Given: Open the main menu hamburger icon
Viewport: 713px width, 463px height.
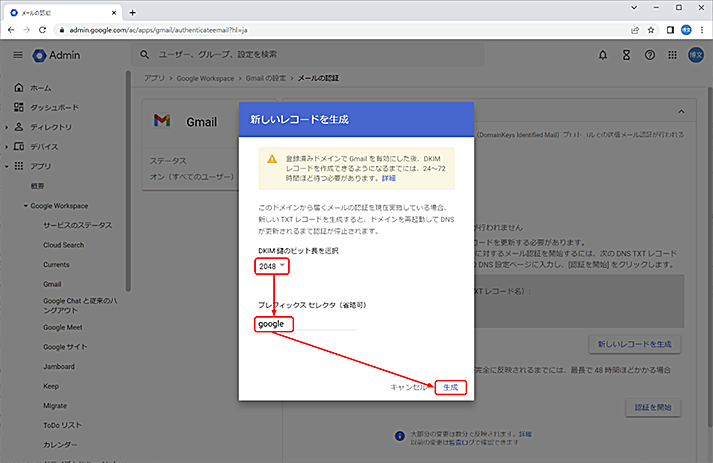Looking at the screenshot, I should coord(18,55).
